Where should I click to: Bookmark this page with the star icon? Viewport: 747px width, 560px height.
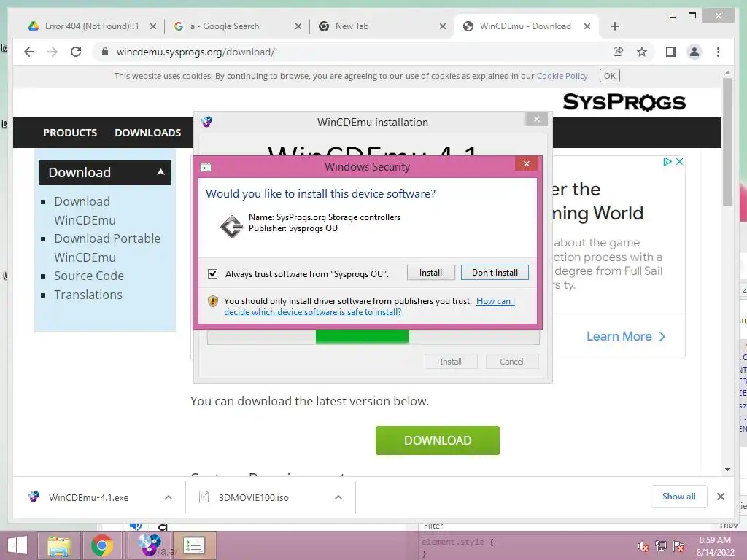coord(642,52)
